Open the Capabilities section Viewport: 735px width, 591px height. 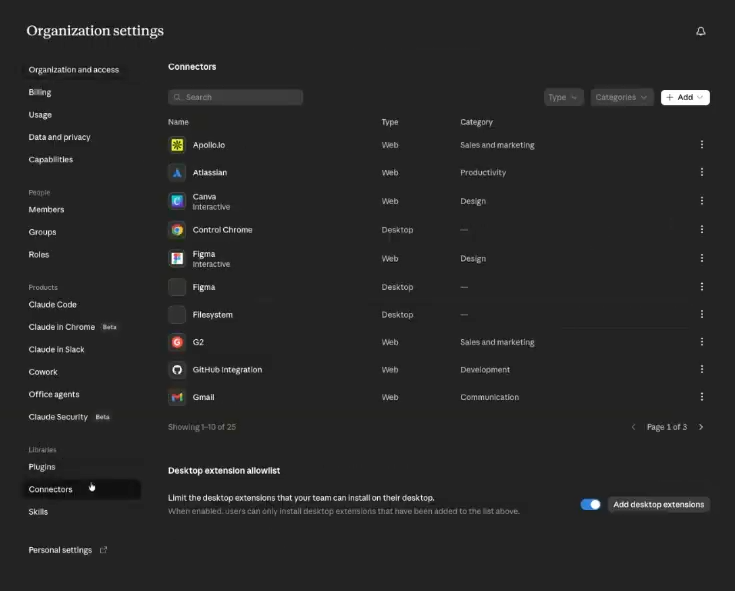point(51,160)
